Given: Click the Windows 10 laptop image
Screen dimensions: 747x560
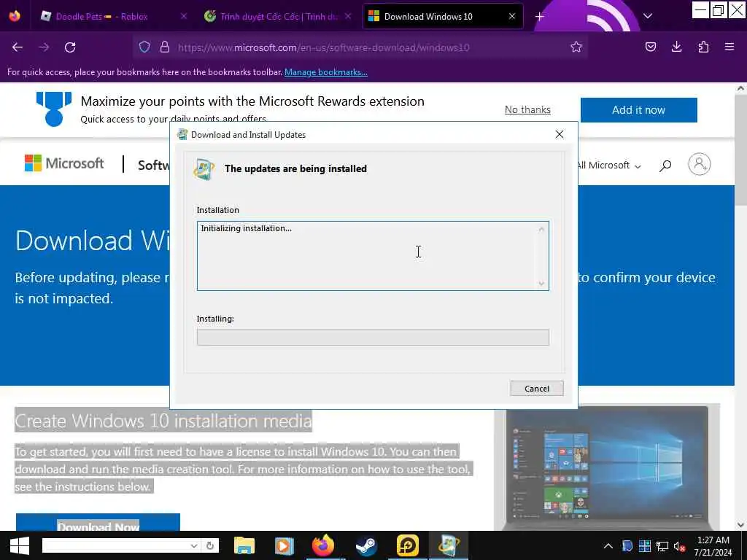Looking at the screenshot, I should (606, 468).
